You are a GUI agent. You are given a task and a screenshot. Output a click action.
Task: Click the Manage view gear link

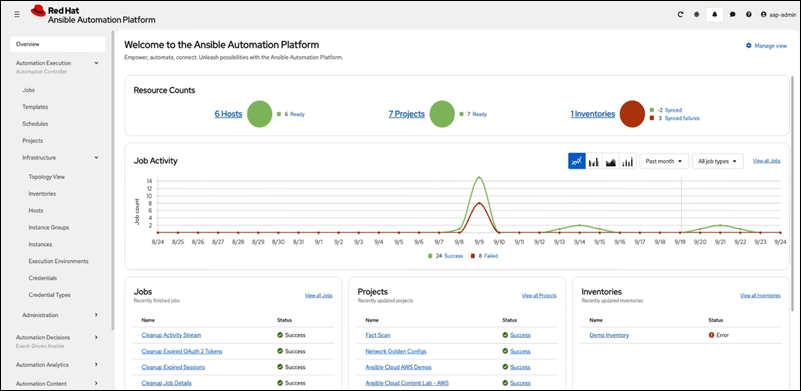tap(766, 45)
